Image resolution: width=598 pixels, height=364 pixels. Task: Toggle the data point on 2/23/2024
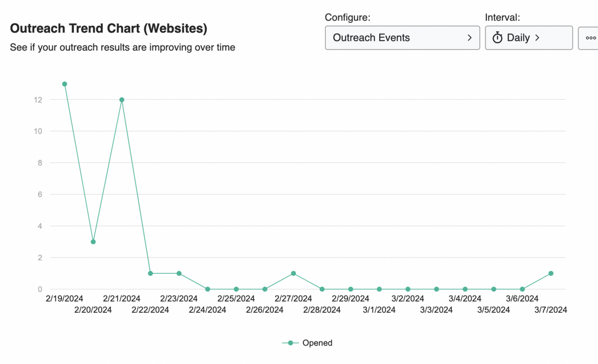pos(178,273)
